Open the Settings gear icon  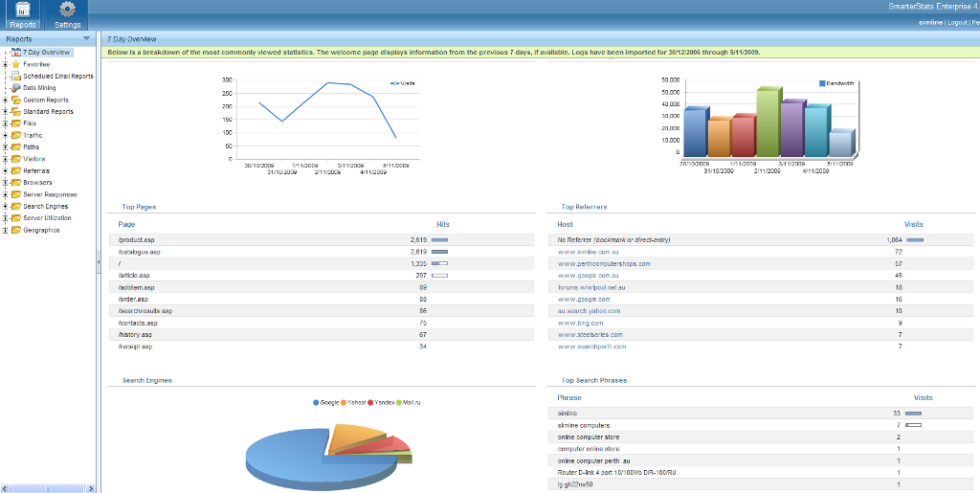[67, 11]
